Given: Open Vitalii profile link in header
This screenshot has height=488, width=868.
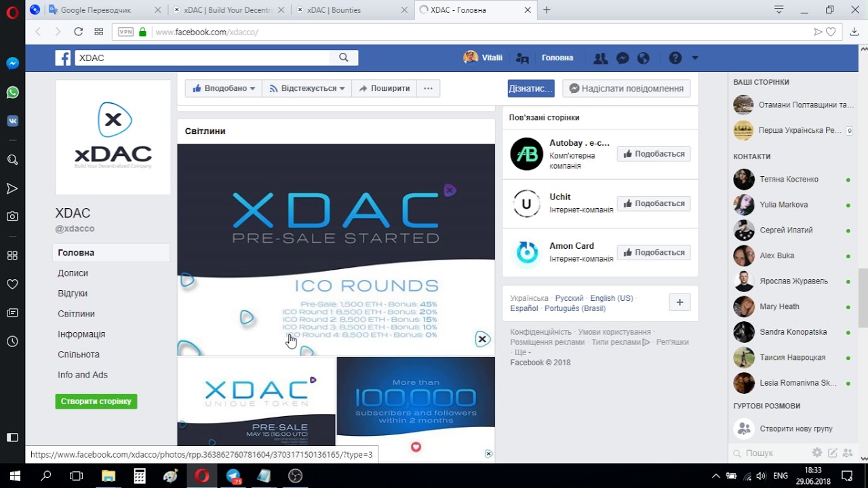Looking at the screenshot, I should coord(483,58).
